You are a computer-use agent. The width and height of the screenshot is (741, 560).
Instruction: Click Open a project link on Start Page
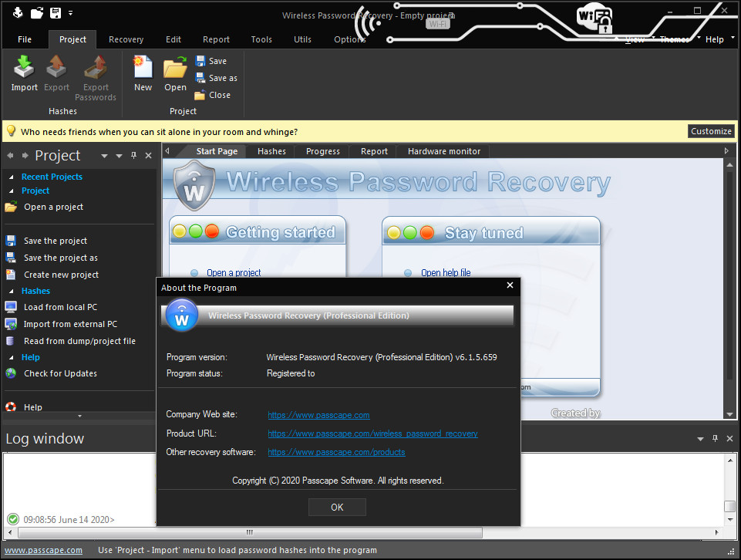click(x=234, y=273)
